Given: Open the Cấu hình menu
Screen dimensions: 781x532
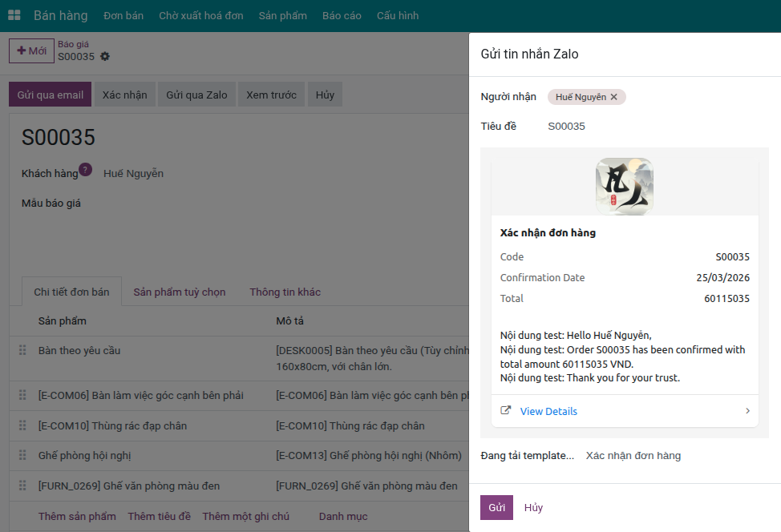Looking at the screenshot, I should tap(398, 15).
